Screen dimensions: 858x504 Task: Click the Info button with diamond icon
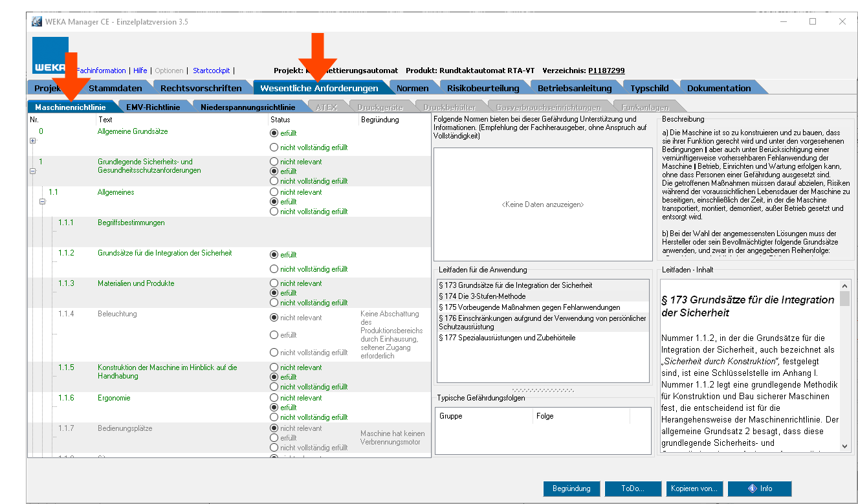tap(760, 488)
